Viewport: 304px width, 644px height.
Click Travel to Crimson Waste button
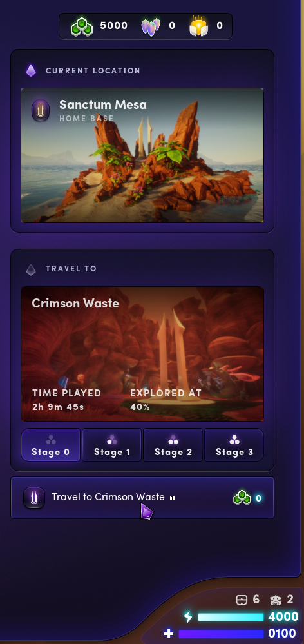click(142, 498)
